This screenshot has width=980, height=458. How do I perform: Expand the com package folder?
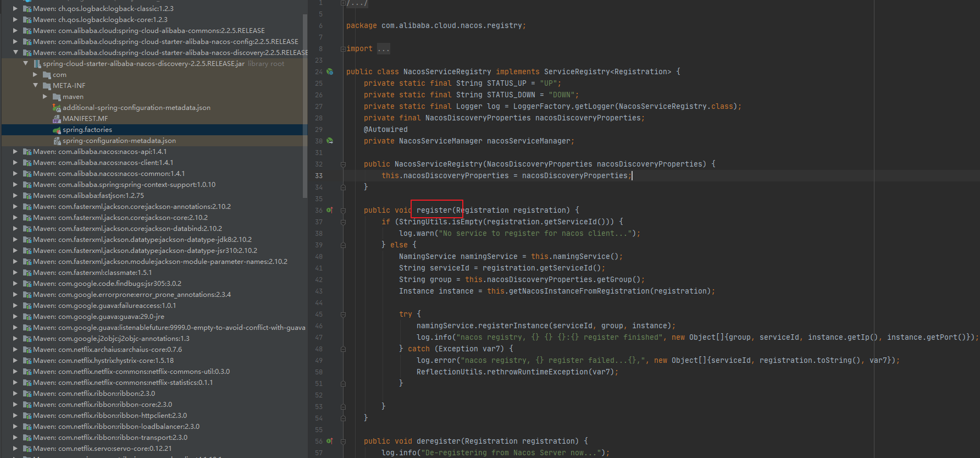coord(35,75)
